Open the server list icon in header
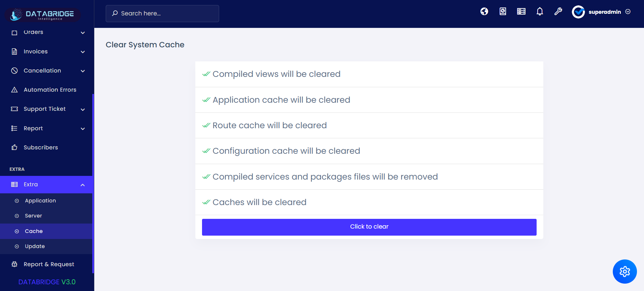The height and width of the screenshot is (291, 644). point(521,12)
